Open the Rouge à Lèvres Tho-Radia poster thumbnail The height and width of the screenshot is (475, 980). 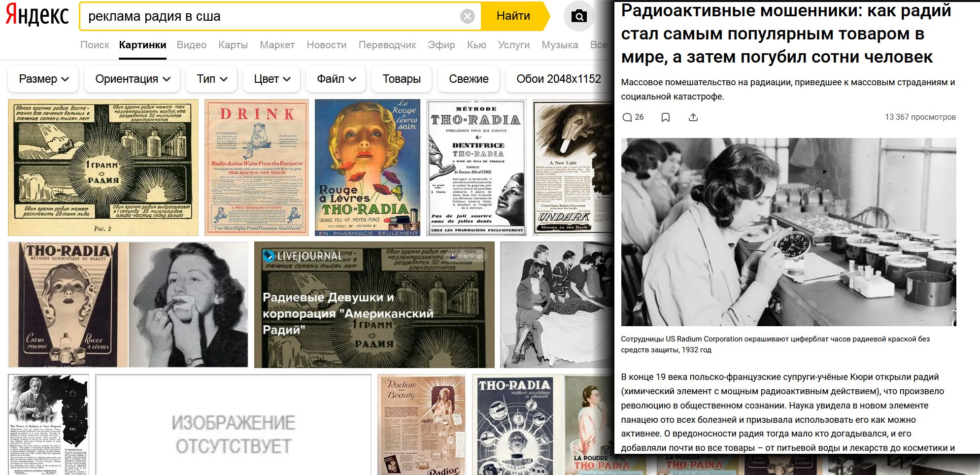(368, 168)
